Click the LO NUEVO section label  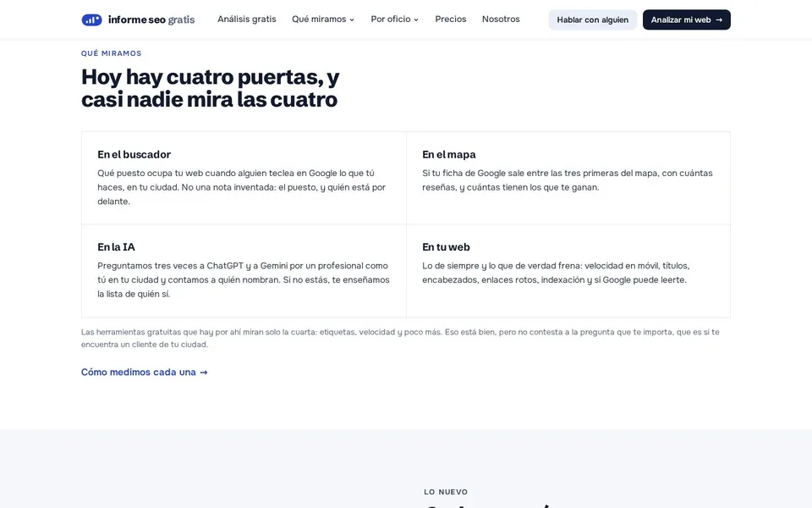446,492
